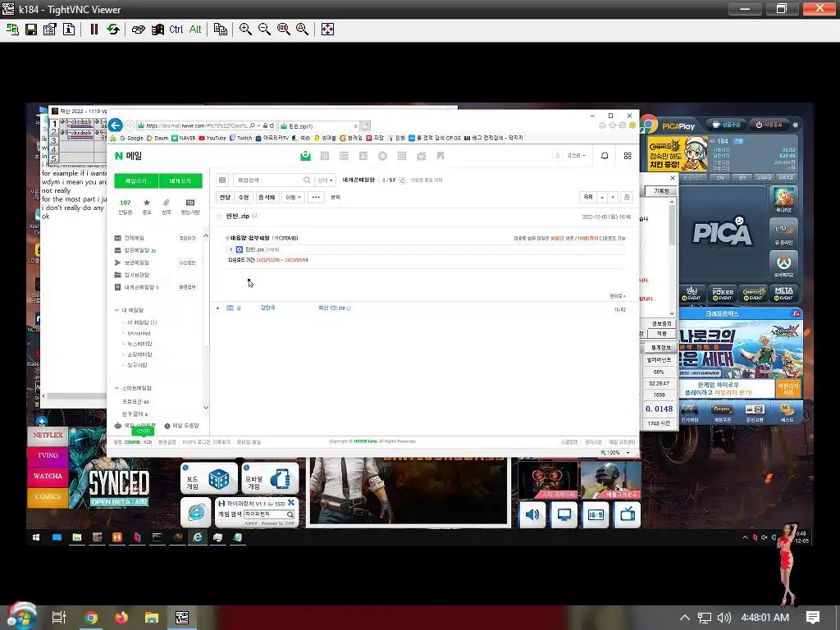Open the dropdown next to the mail search box
This screenshot has width=840, height=630.
325,180
